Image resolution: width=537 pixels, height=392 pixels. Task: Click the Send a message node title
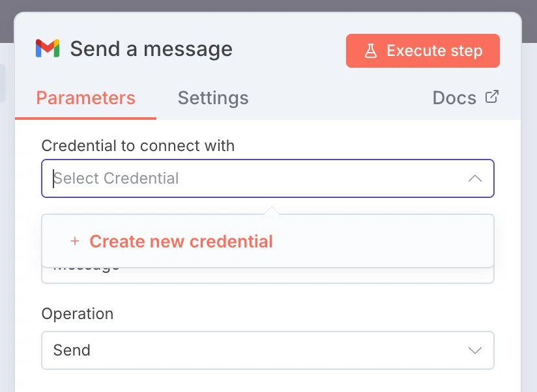pos(151,49)
